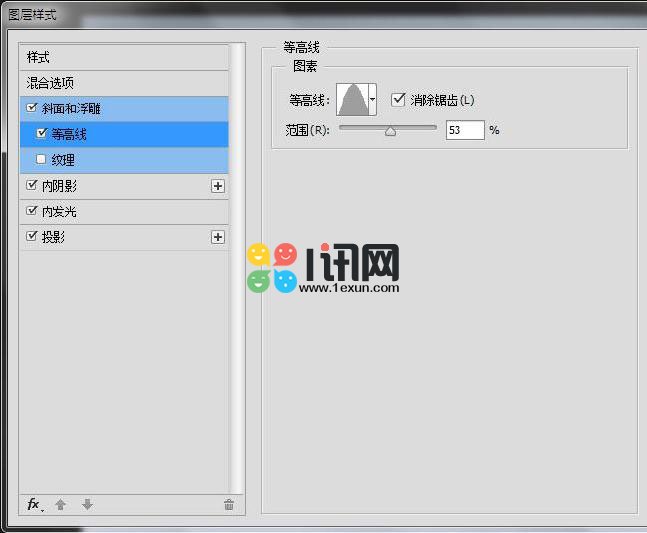
Task: Uncheck the 斜面和浮雕 checkbox
Action: (31, 108)
